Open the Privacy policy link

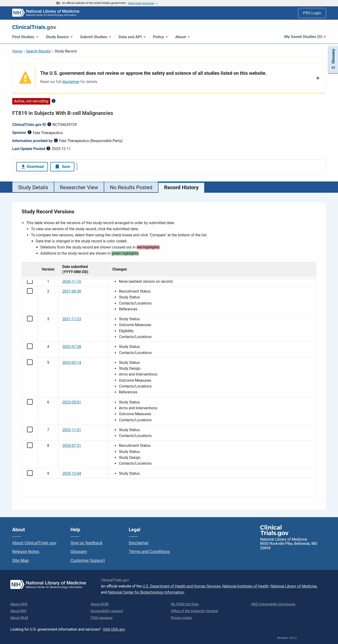(181, 618)
